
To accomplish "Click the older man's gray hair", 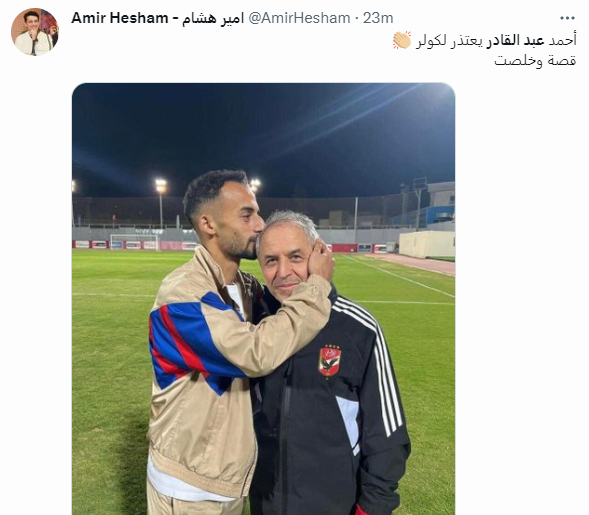I will pyautogui.click(x=289, y=225).
